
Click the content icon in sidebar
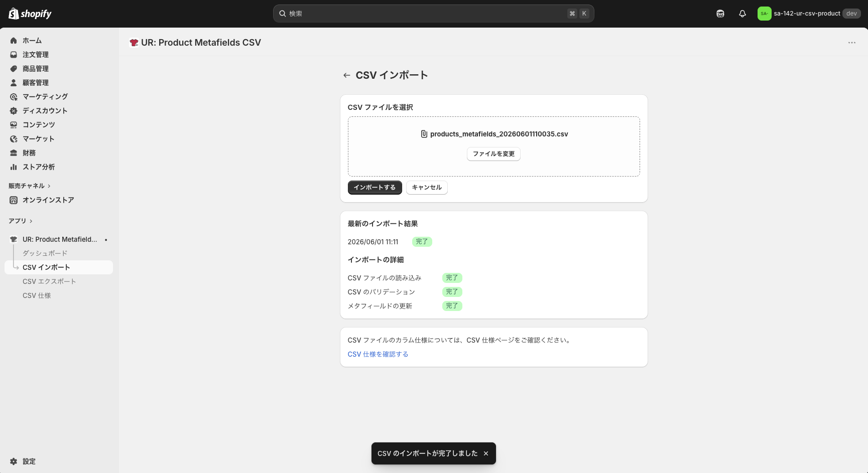(x=14, y=125)
